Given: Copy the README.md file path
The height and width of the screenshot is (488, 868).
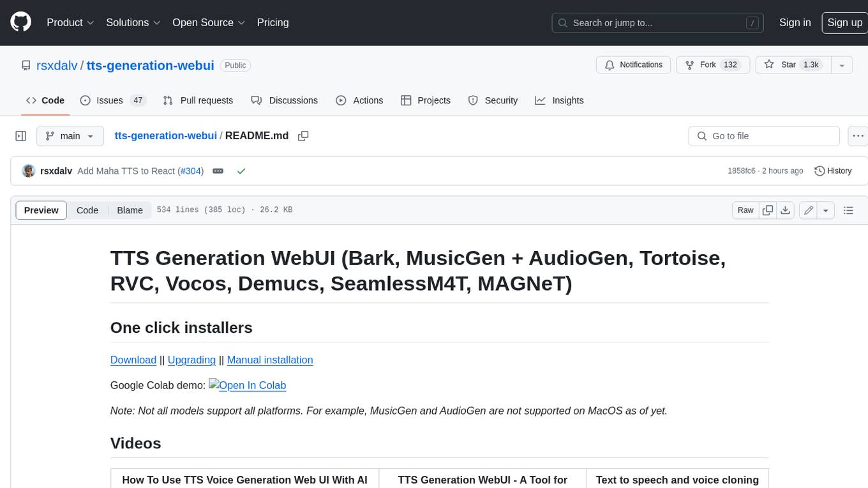Looking at the screenshot, I should [303, 136].
